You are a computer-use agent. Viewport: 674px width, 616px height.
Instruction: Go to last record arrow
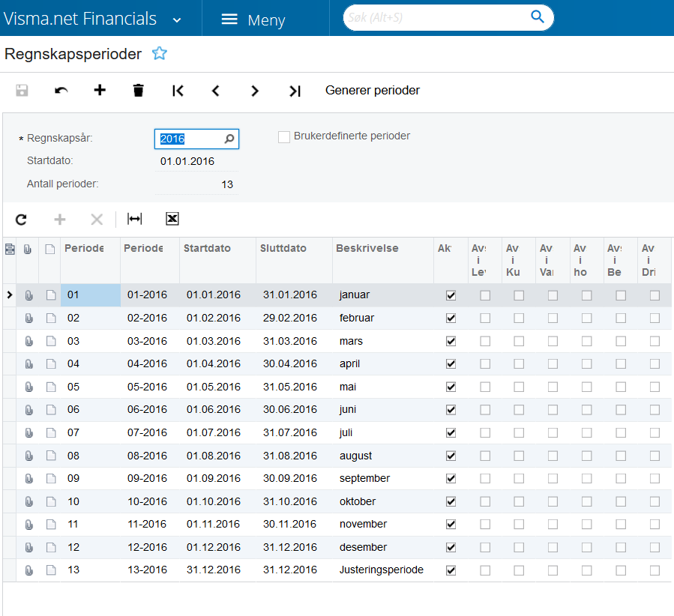pos(295,91)
